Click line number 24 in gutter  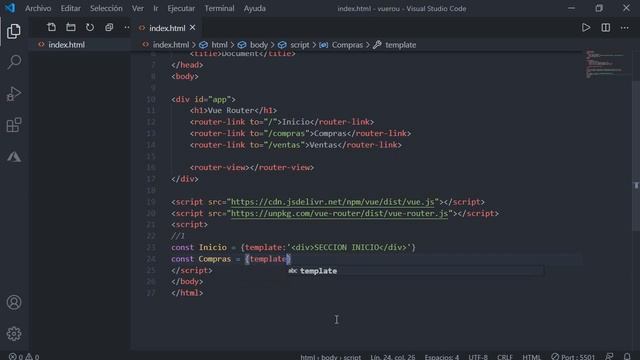click(x=151, y=259)
